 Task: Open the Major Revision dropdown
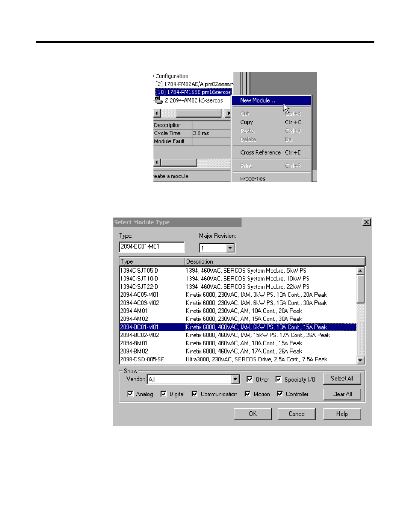point(230,248)
